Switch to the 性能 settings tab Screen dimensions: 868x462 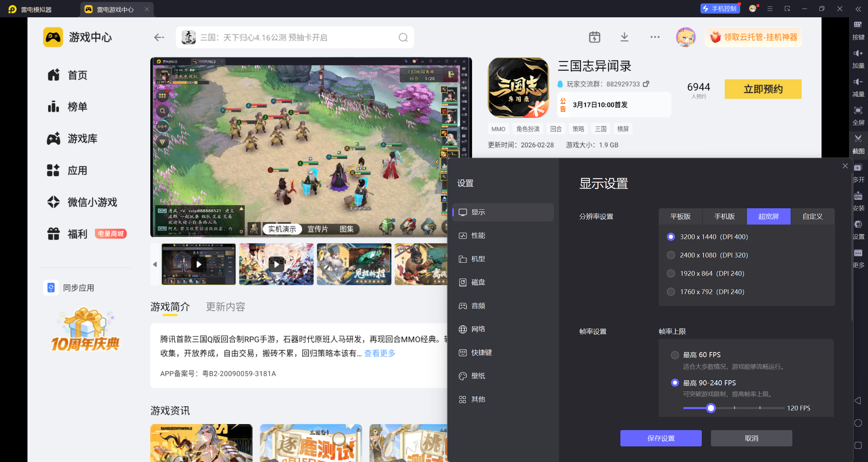pos(478,235)
